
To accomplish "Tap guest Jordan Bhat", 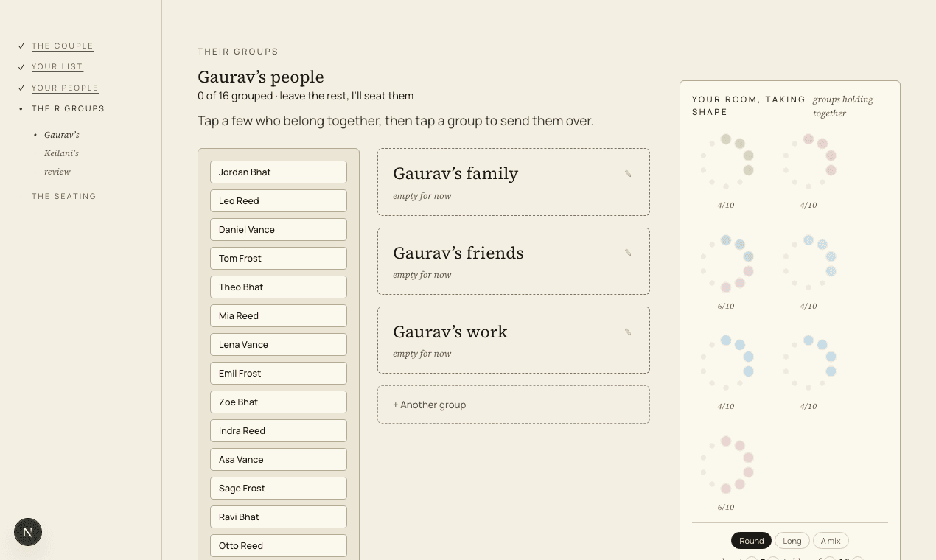I will click(x=279, y=172).
